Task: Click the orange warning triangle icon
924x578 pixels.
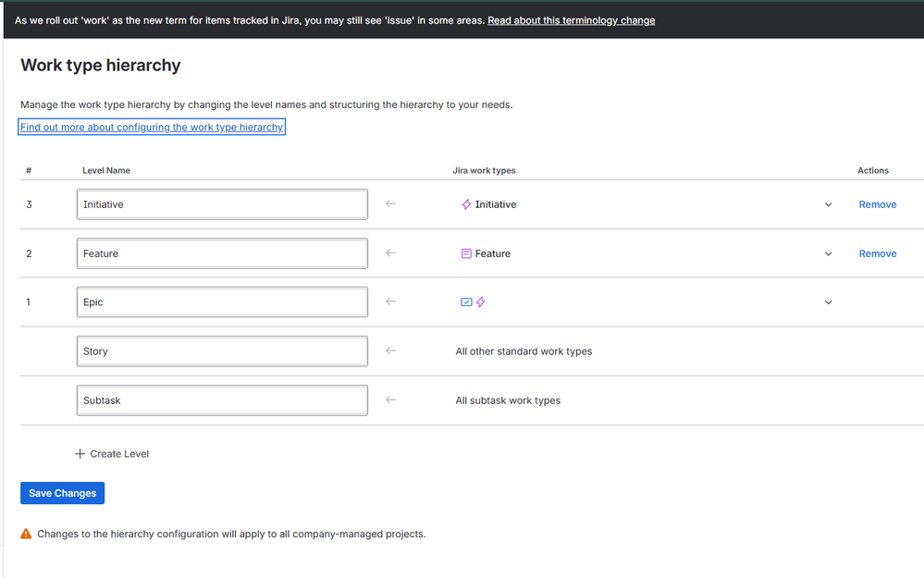Action: 26,534
